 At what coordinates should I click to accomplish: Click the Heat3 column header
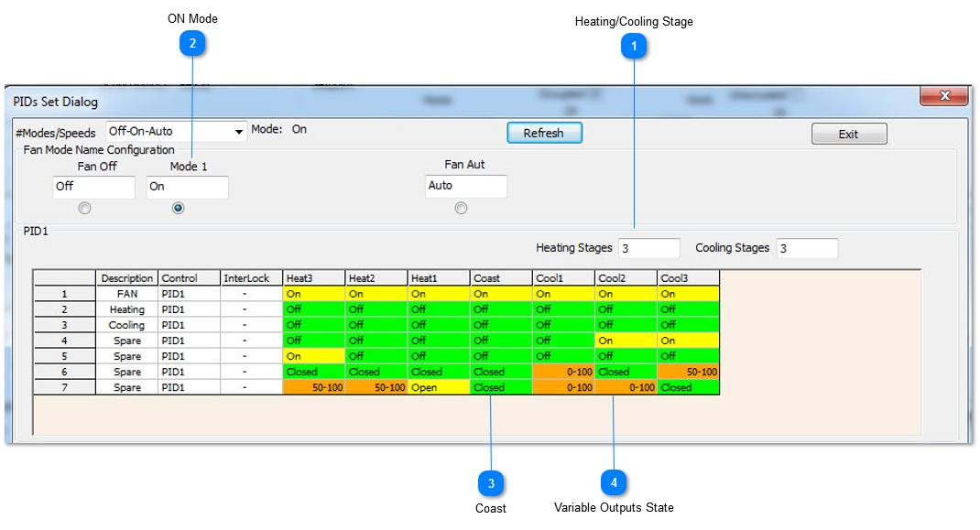tap(314, 278)
